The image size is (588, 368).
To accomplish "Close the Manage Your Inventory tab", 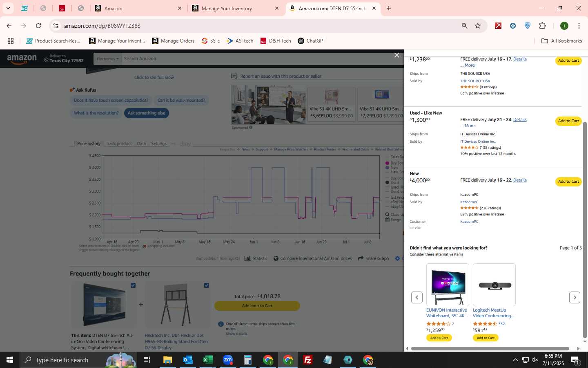I will tap(277, 8).
